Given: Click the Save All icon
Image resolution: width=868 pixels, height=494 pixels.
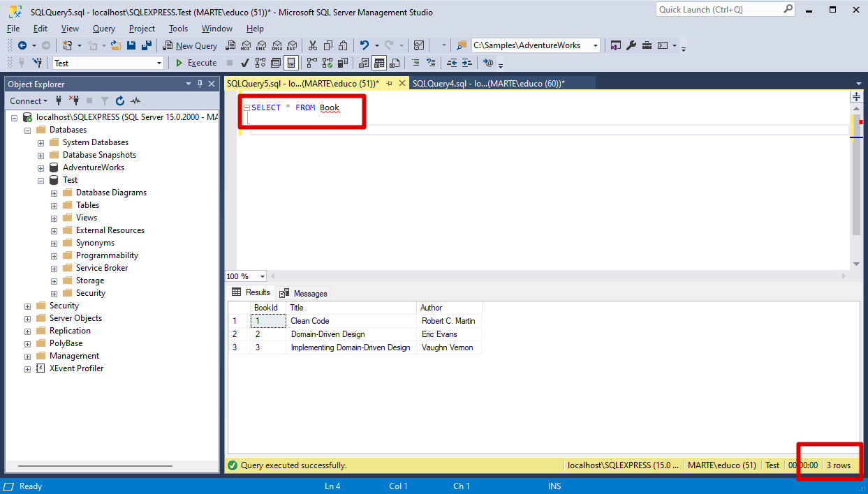Looking at the screenshot, I should coord(147,45).
